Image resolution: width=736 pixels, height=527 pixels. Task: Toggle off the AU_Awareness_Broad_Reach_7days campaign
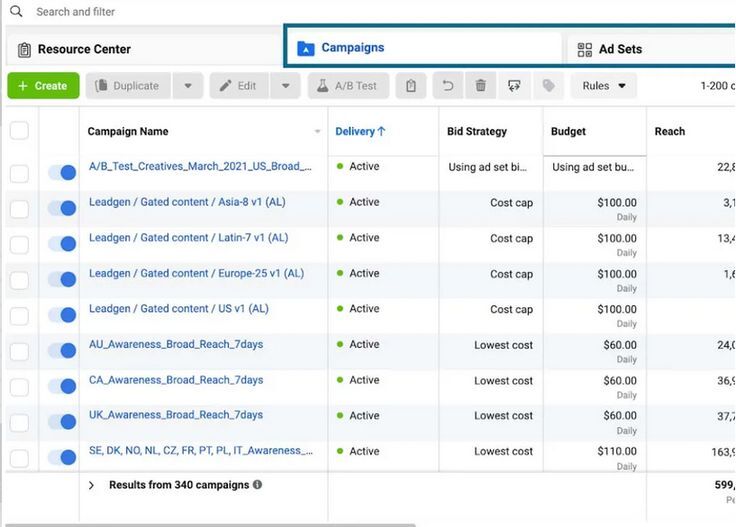tap(62, 351)
